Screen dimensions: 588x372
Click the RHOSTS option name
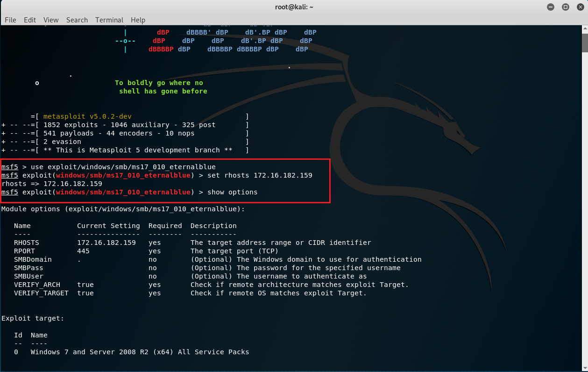pyautogui.click(x=27, y=243)
